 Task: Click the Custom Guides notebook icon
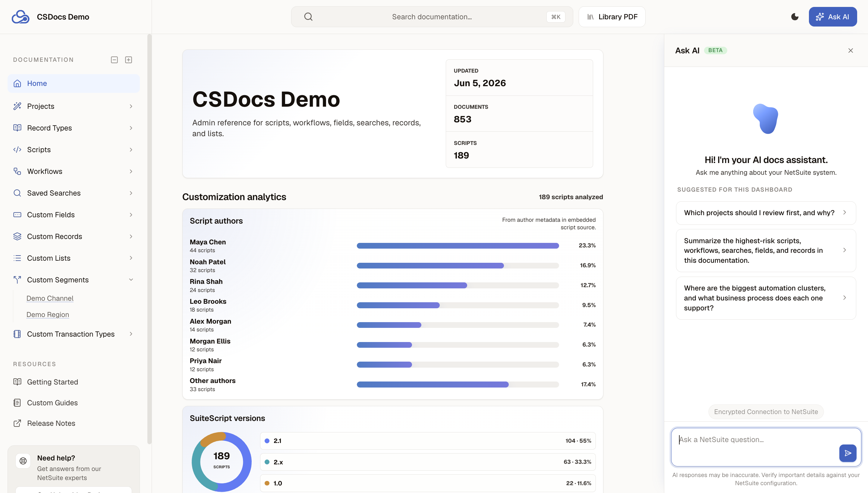click(17, 403)
